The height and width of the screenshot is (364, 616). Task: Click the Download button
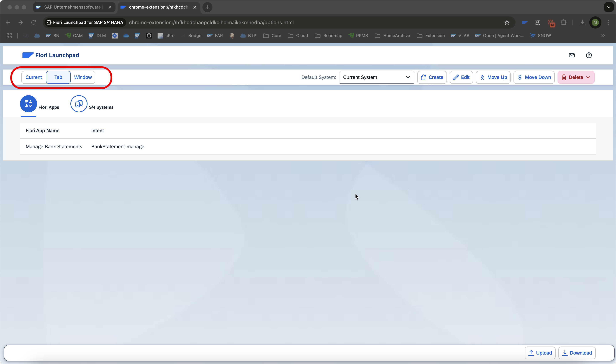pyautogui.click(x=577, y=353)
